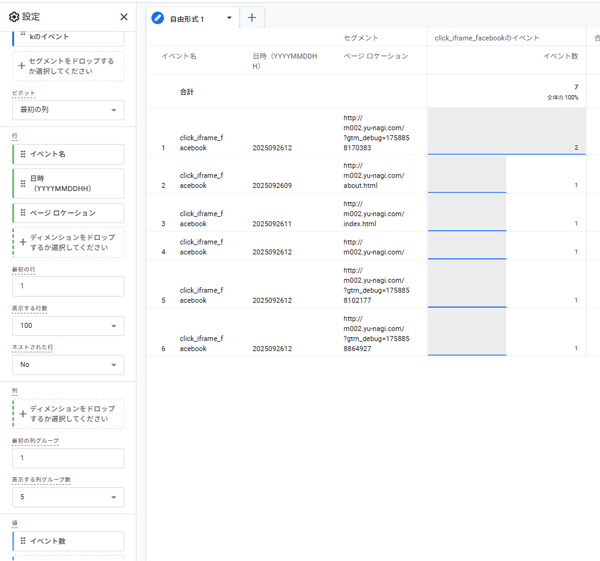Image resolution: width=600 pixels, height=561 pixels.
Task: Grab the イベント名 drag handle icon
Action: click(x=23, y=155)
